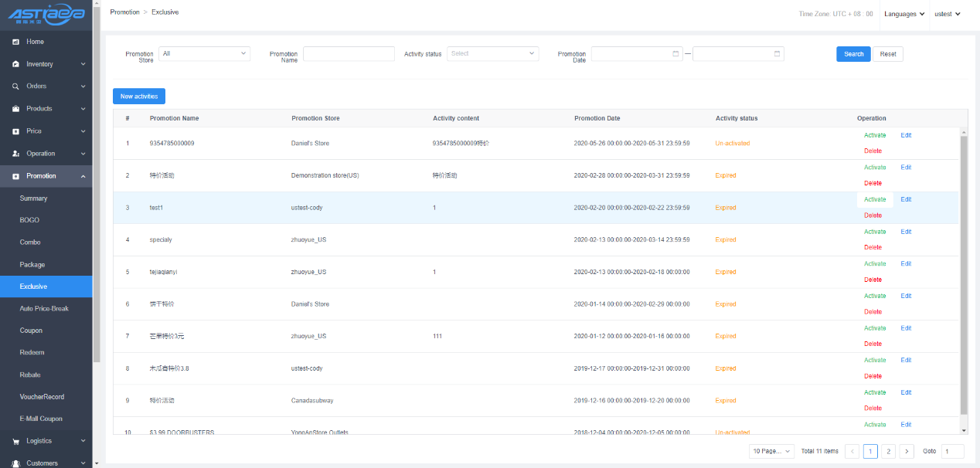Click the Products bag icon
980x468 pixels.
15,109
